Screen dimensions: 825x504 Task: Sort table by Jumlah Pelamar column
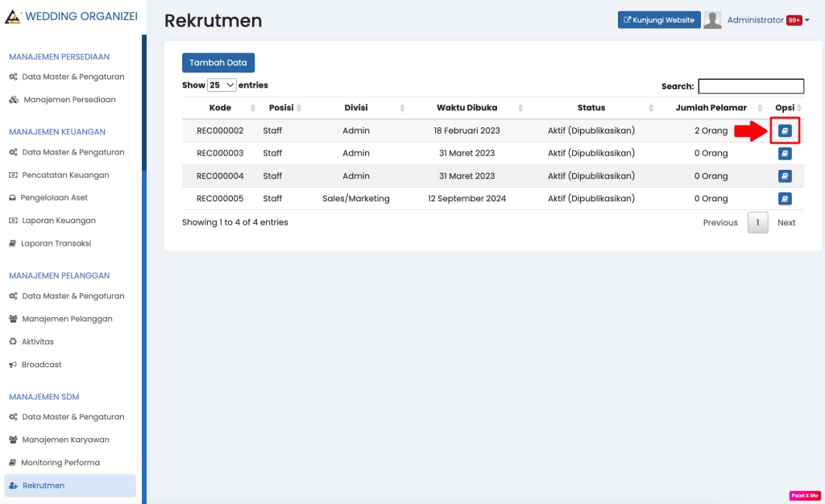tap(711, 107)
